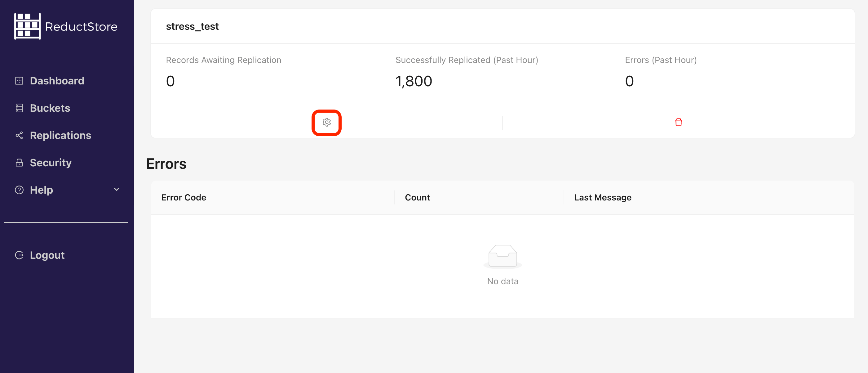The image size is (868, 373).
Task: Open settings for the stress_test replication
Action: coord(326,123)
